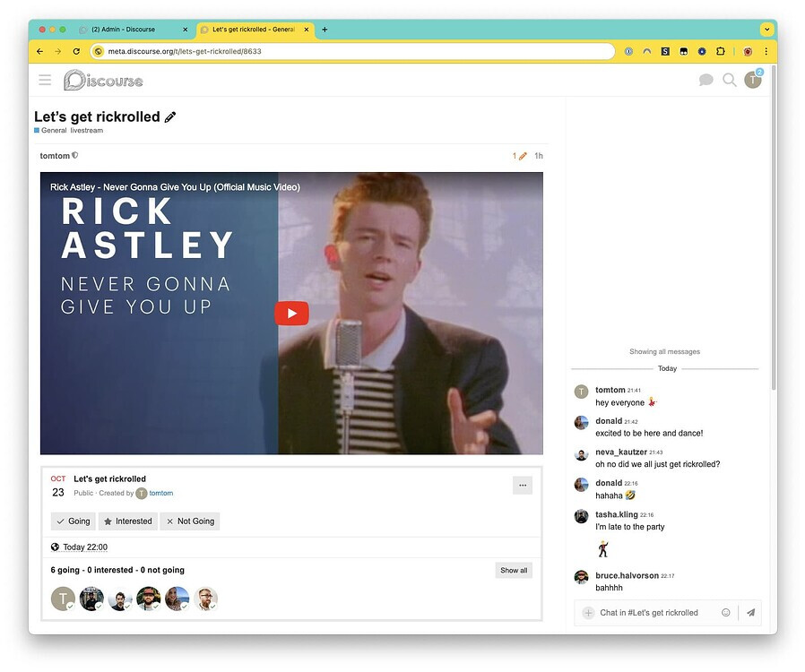Open the General category link
Viewport: 805px width, 672px height.
pyautogui.click(x=53, y=131)
